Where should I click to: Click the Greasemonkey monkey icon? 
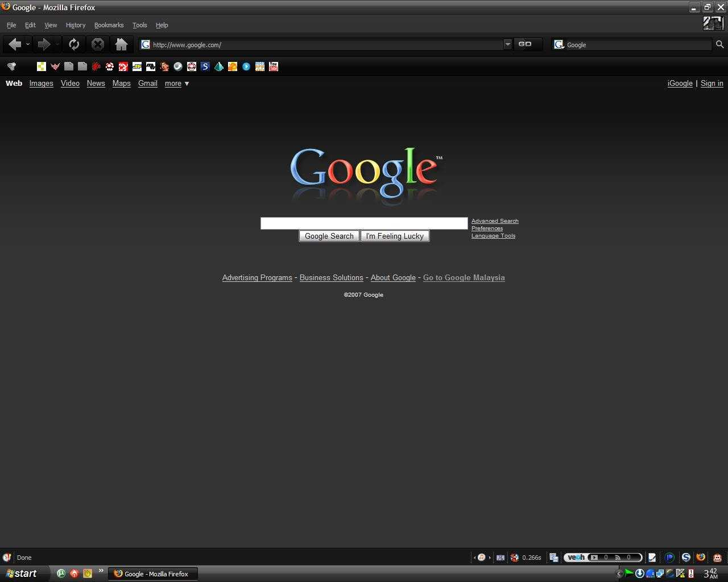tap(717, 558)
